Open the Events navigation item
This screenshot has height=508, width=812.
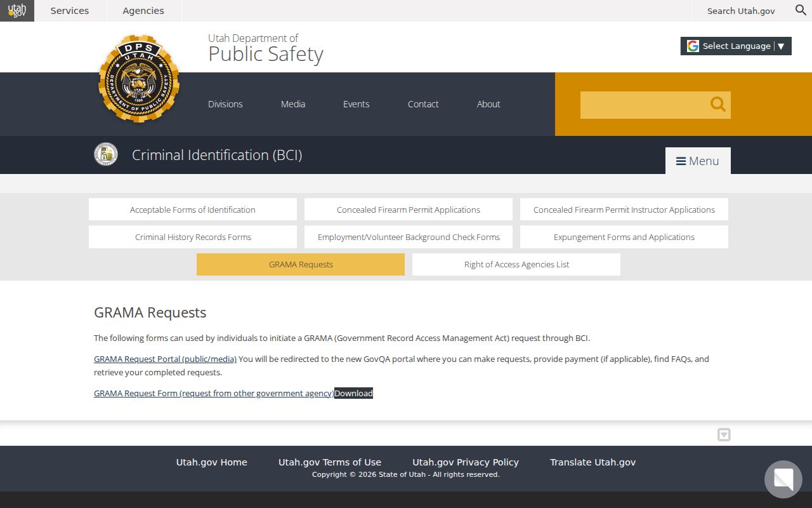356,104
